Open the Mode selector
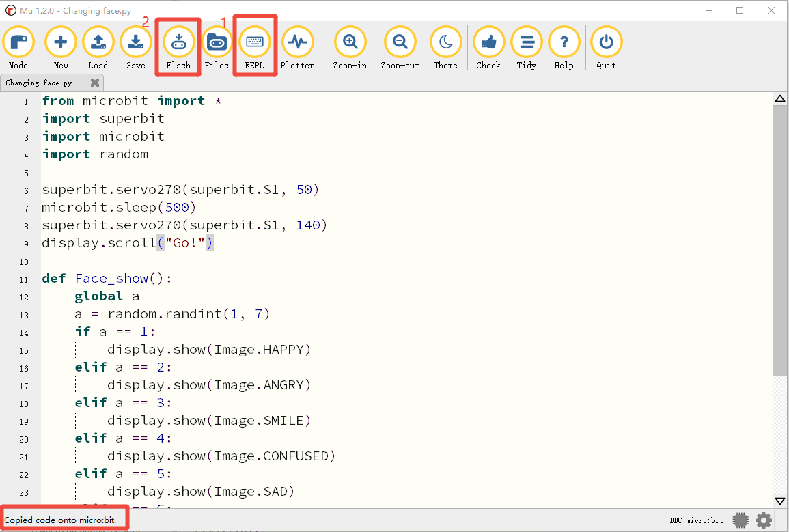The width and height of the screenshot is (789, 532). [18, 48]
